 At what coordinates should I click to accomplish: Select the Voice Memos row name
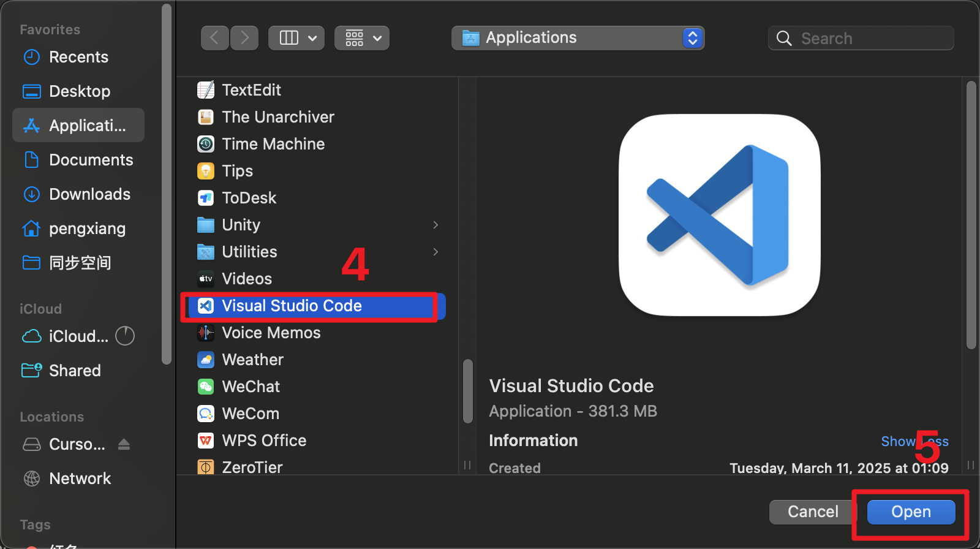(271, 333)
